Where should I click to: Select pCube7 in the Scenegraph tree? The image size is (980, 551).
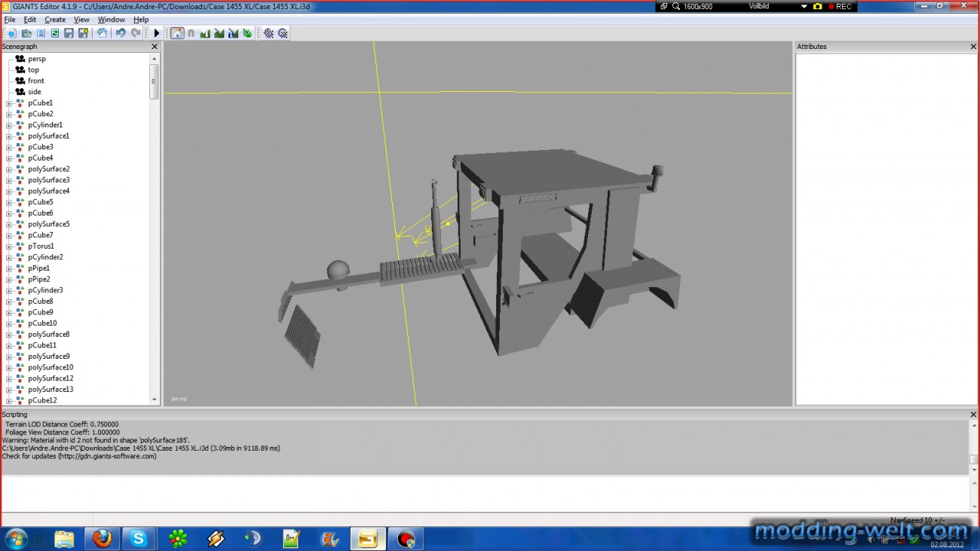point(41,235)
